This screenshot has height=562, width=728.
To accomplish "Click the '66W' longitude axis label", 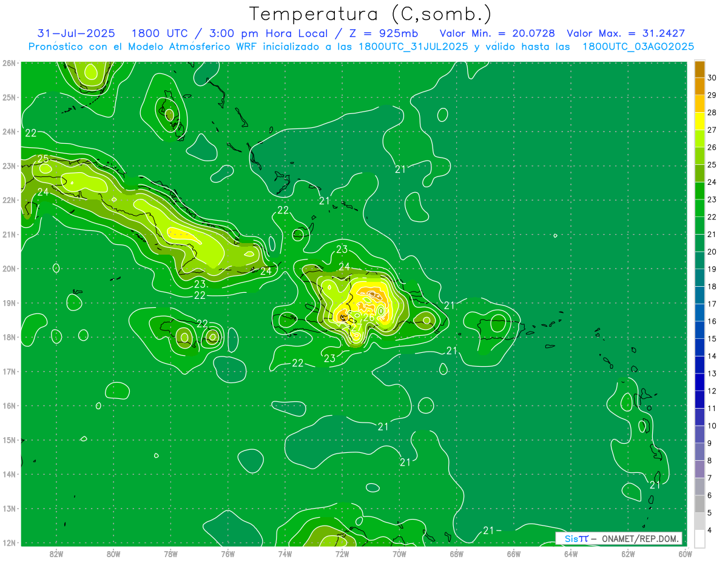I will 513,553.
